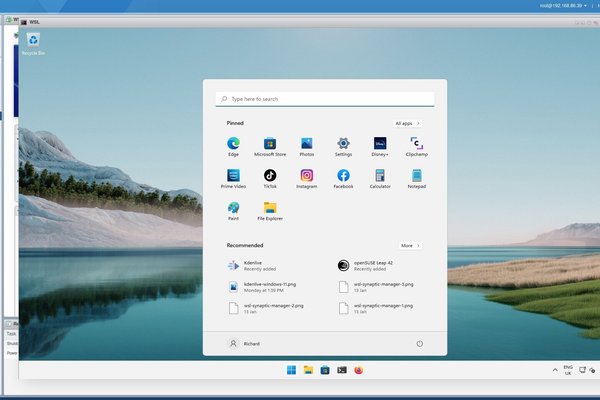This screenshot has height=400, width=600.
Task: Expand the hidden system tray icons chevron
Action: point(555,370)
